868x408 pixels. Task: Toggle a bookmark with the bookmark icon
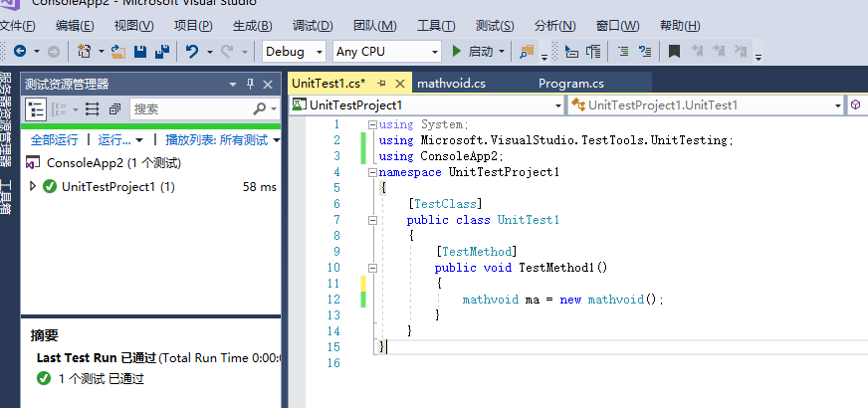(674, 52)
